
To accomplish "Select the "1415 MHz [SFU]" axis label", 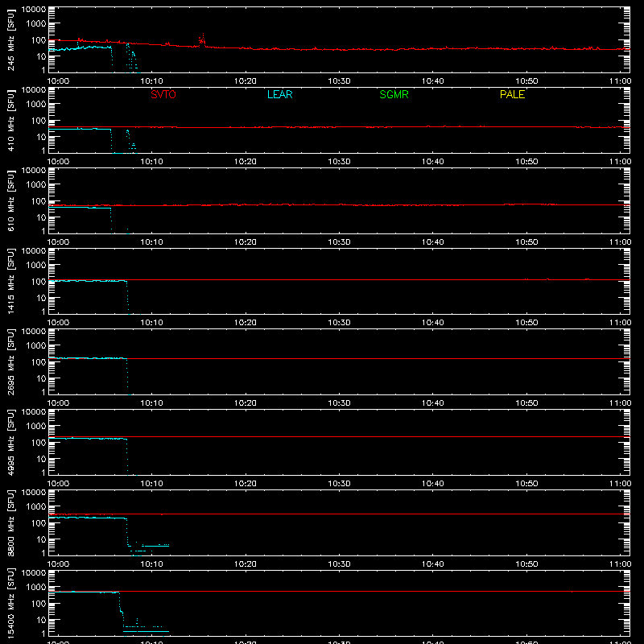I will [x=10, y=282].
